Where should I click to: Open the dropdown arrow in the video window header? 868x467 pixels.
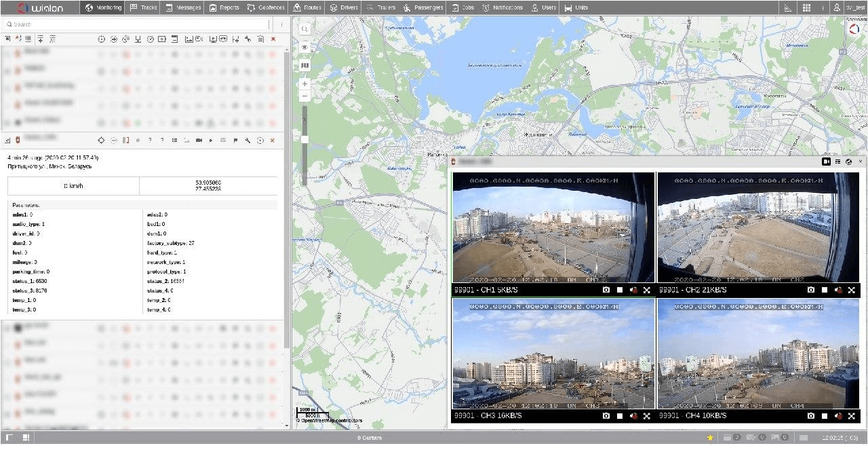(x=861, y=162)
